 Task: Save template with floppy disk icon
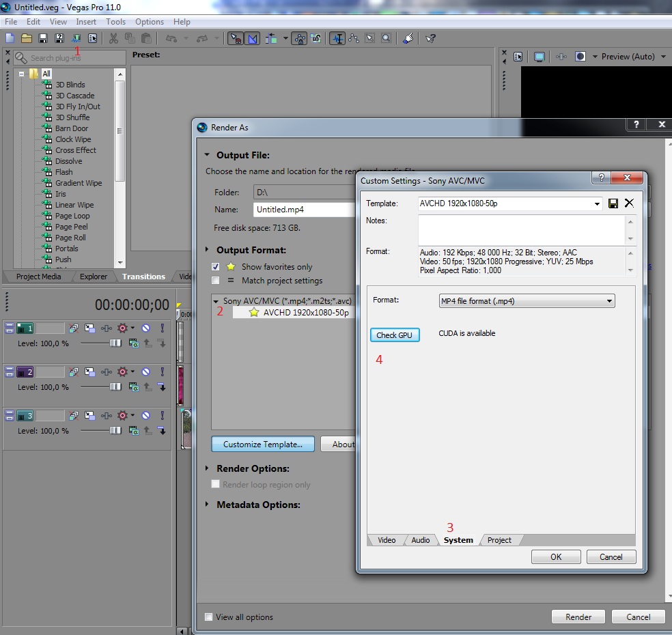[613, 203]
